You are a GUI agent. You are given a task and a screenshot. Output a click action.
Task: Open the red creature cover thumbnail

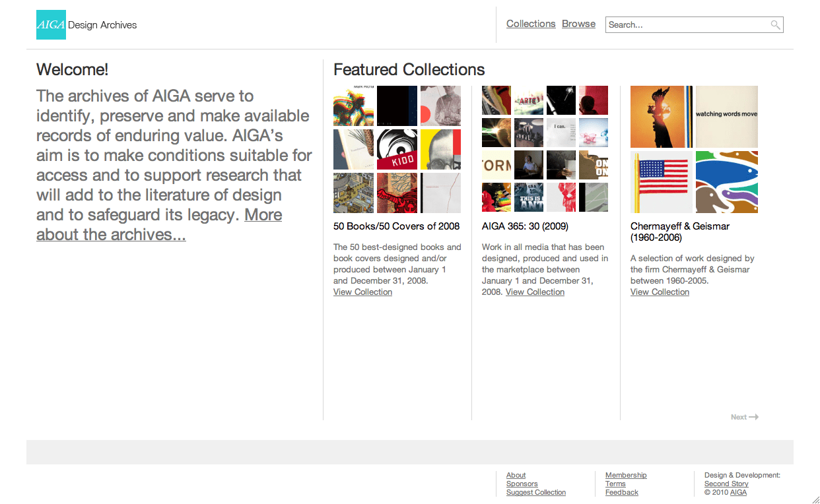[x=397, y=193]
